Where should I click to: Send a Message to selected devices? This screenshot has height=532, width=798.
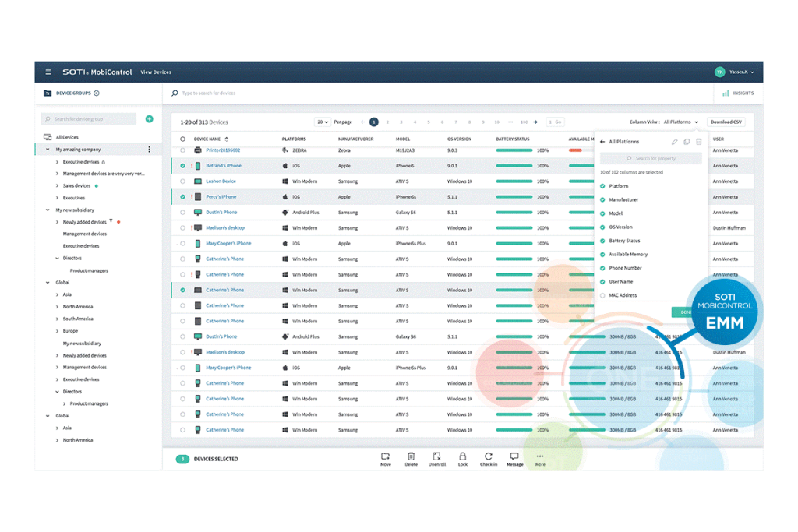[514, 460]
